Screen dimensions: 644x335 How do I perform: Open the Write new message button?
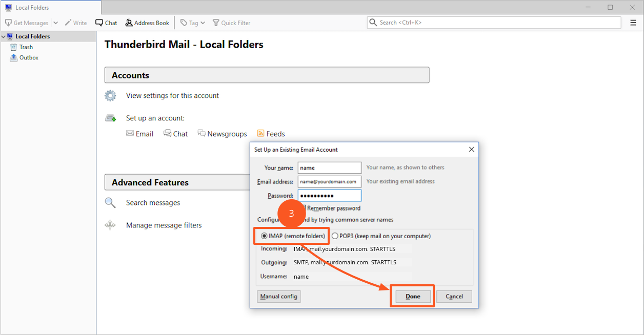[x=75, y=23]
